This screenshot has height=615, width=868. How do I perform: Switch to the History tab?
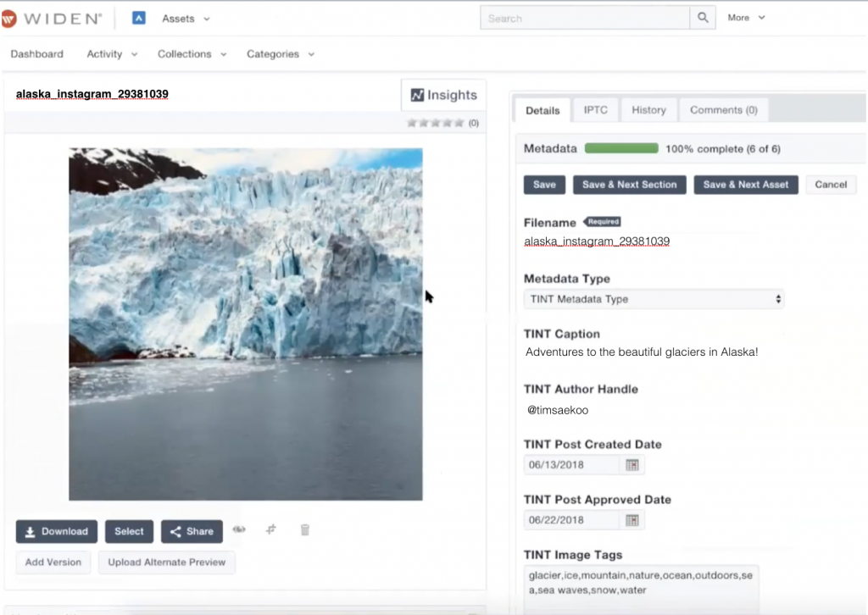coord(648,110)
